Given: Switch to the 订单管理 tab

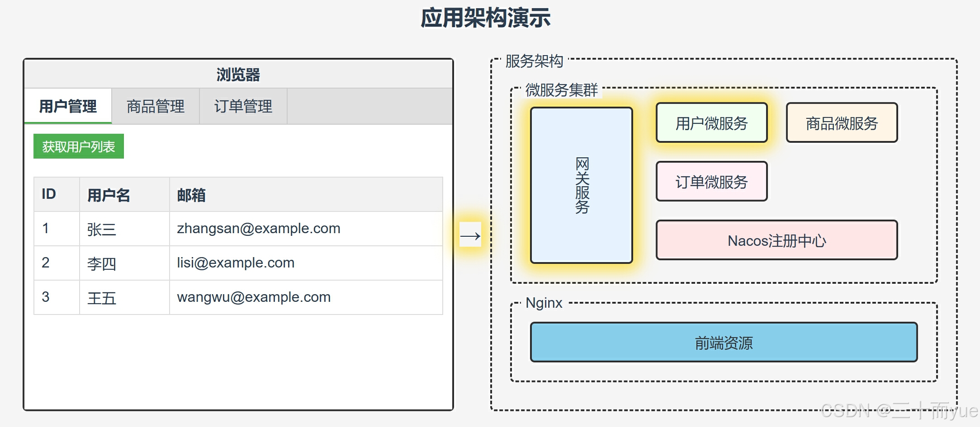Looking at the screenshot, I should click(243, 106).
